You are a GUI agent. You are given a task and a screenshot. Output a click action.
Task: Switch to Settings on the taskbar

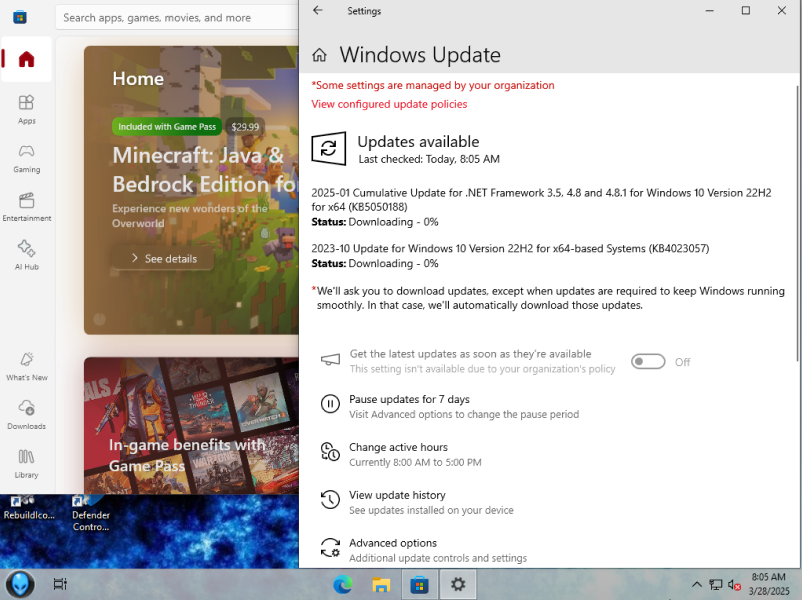(x=458, y=584)
